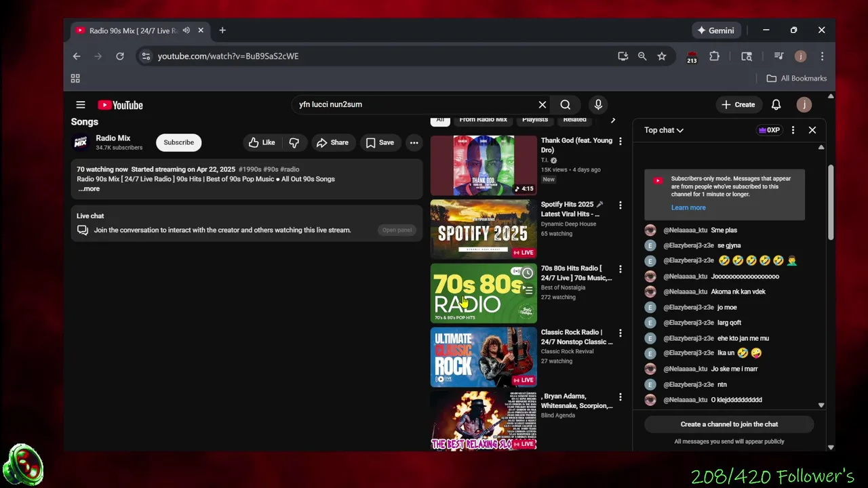
Task: Open account avatar menu on YouTube
Action: 804,105
